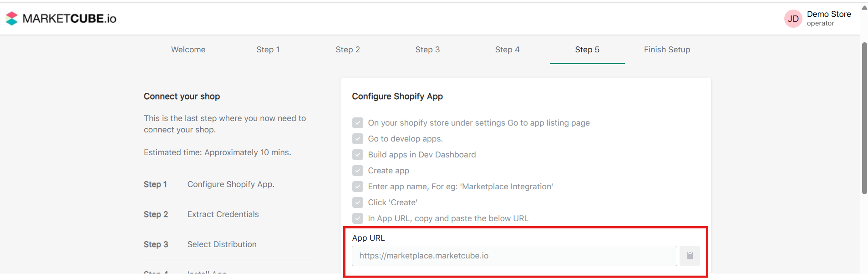
Task: Click the 'Connect your shop' heading
Action: [182, 96]
